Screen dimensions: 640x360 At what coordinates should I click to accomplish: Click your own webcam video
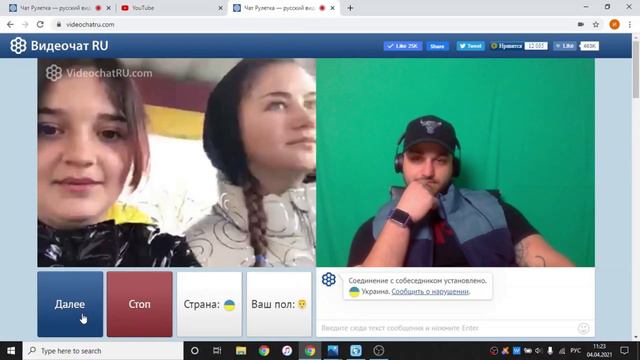coord(456,162)
